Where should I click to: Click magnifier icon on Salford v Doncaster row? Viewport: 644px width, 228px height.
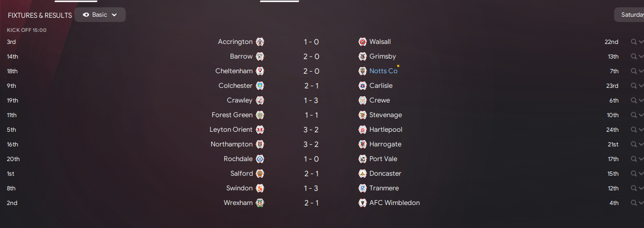tap(634, 174)
